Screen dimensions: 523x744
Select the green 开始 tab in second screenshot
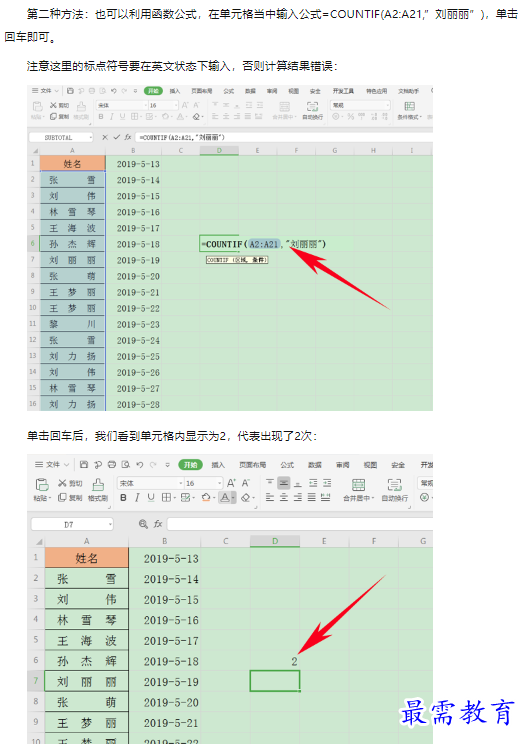[190, 465]
